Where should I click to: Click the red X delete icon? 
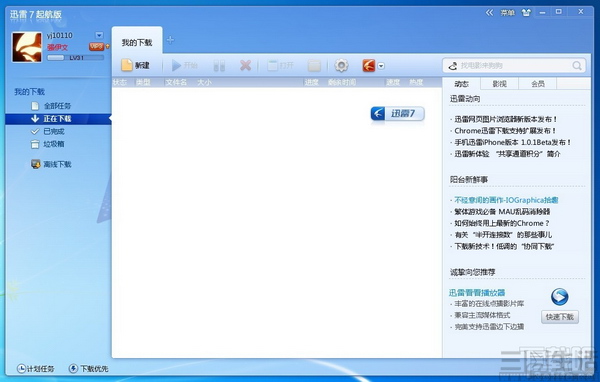245,65
